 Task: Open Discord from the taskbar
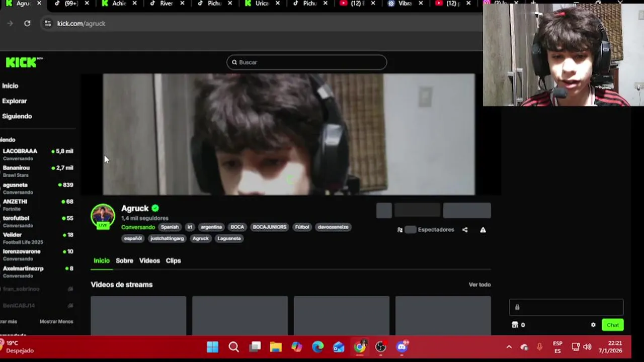[x=402, y=347]
